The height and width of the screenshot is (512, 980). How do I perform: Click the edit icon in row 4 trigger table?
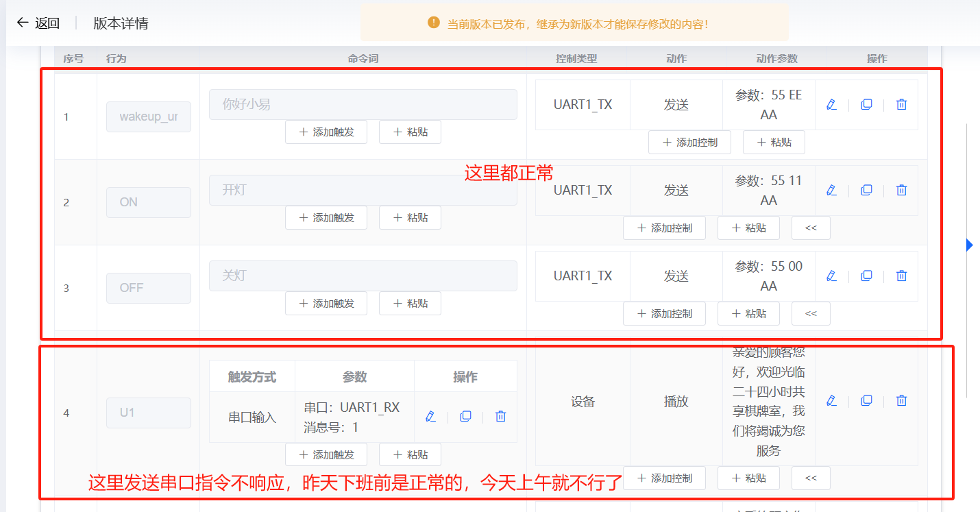point(430,415)
